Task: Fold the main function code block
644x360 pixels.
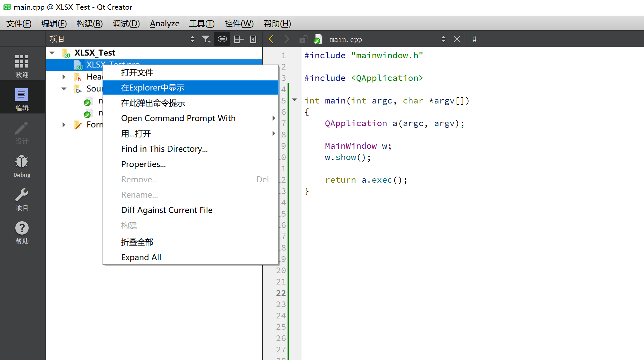Action: pyautogui.click(x=295, y=100)
